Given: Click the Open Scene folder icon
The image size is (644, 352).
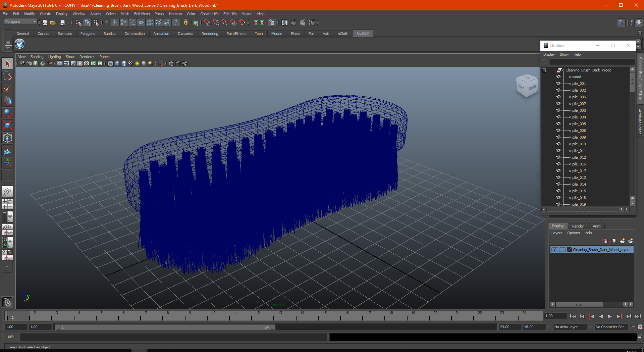Looking at the screenshot, I should pyautogui.click(x=53, y=22).
